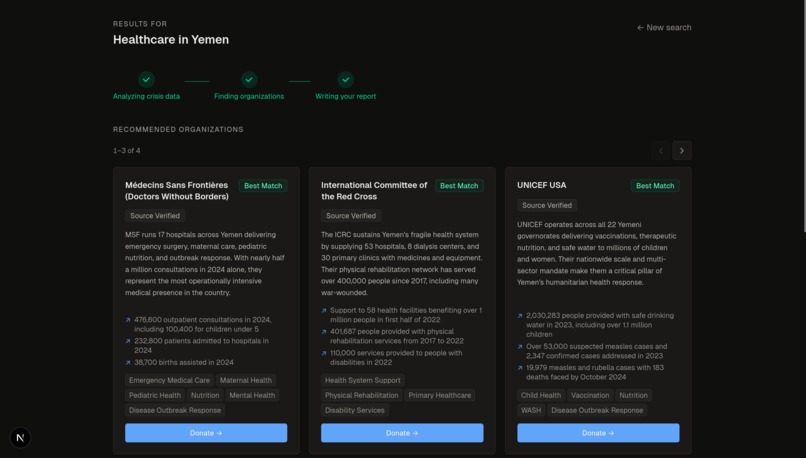Select the Health System Support tag

tap(362, 380)
